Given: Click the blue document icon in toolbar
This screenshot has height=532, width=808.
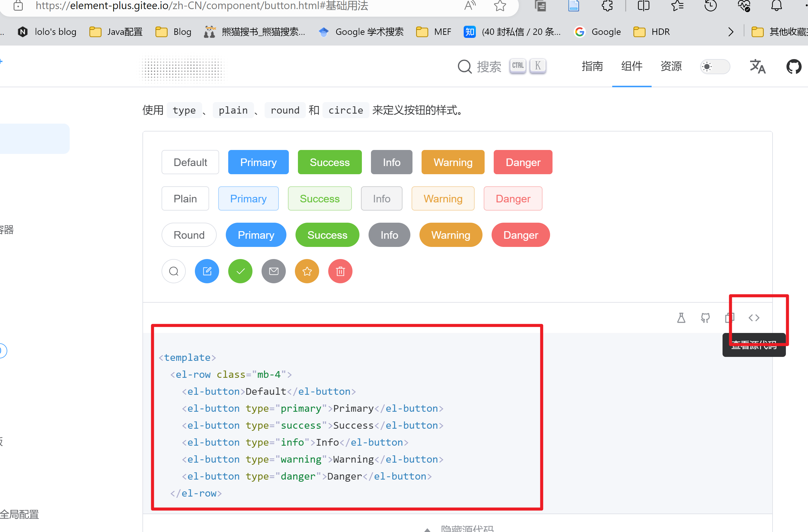Looking at the screenshot, I should (x=574, y=5).
